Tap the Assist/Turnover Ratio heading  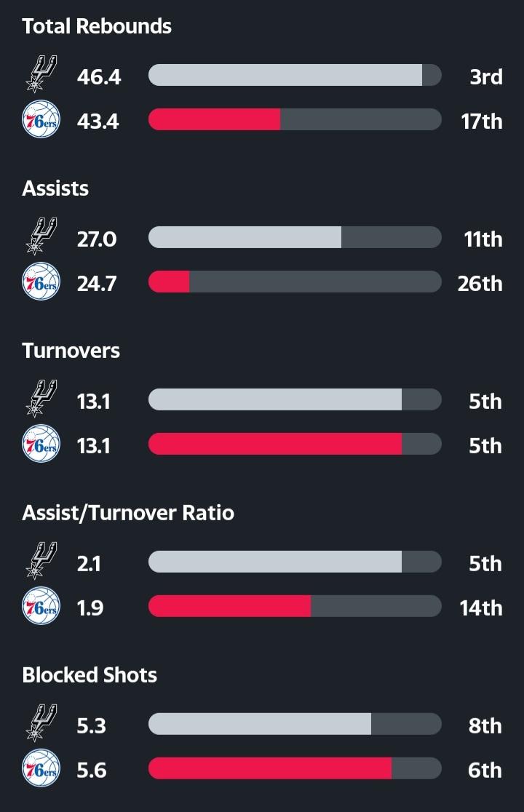pyautogui.click(x=128, y=513)
